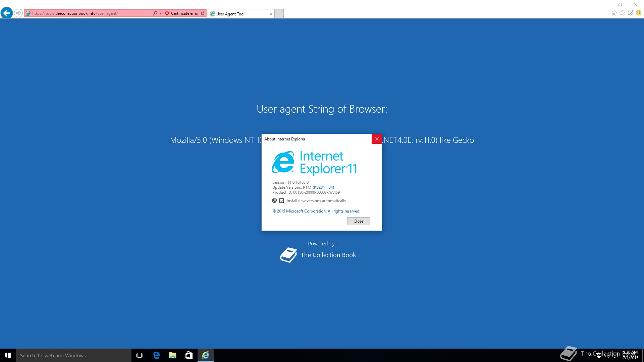This screenshot has width=644, height=362.
Task: Open the Store from the taskbar
Action: 189,355
